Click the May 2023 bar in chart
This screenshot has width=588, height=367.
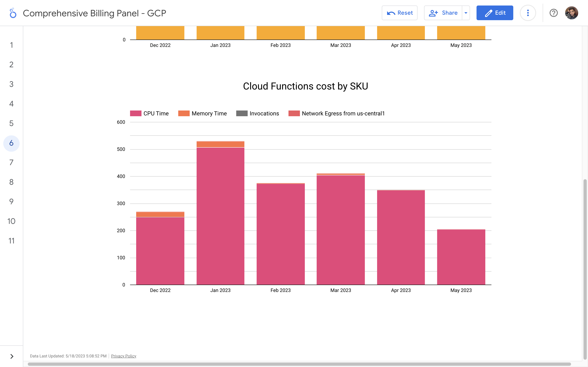pos(461,257)
